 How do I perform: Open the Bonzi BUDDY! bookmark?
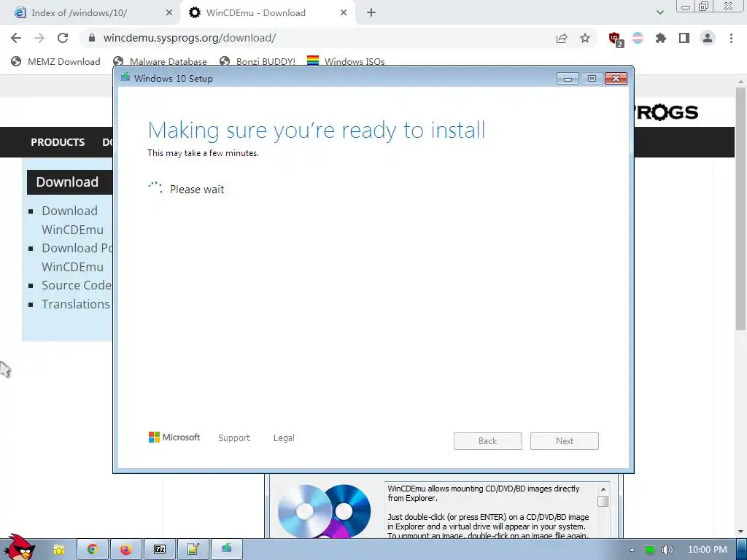(258, 61)
